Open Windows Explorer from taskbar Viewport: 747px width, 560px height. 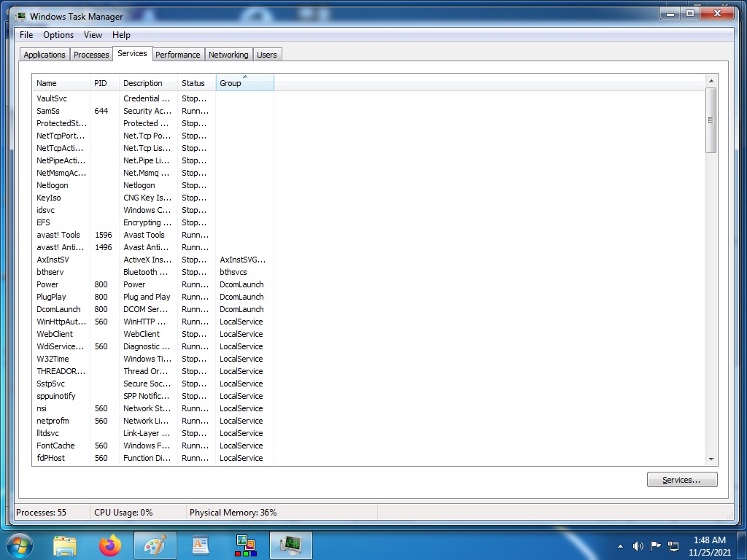(x=65, y=545)
